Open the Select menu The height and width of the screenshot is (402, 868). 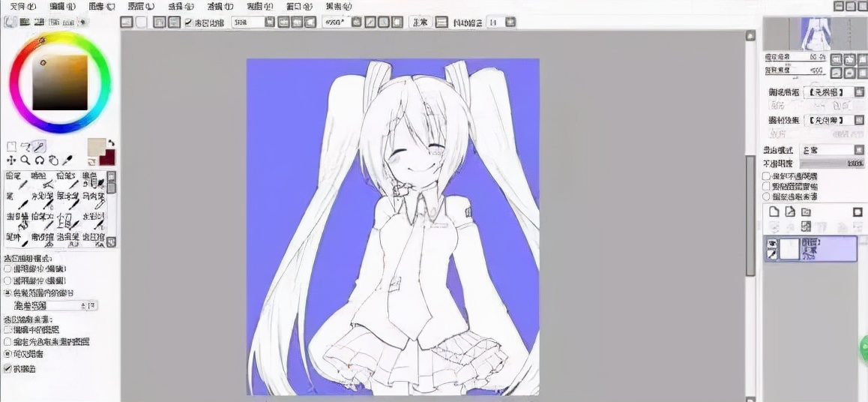click(181, 7)
